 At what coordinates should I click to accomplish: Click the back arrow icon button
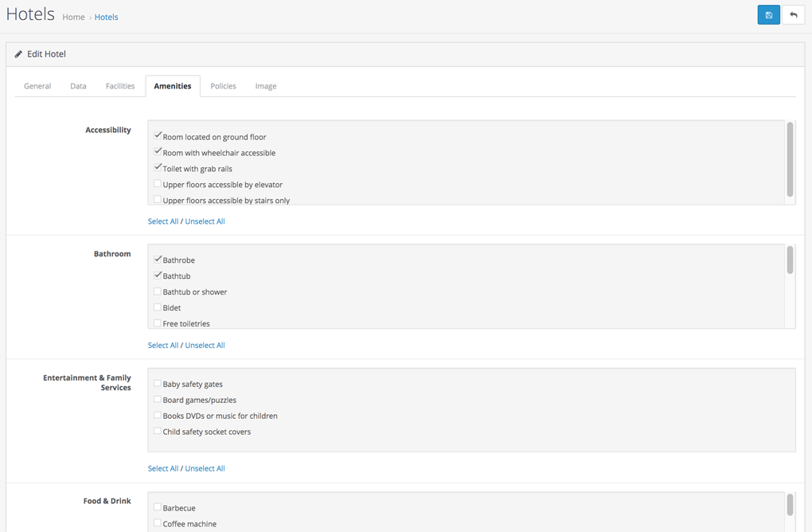(793, 15)
